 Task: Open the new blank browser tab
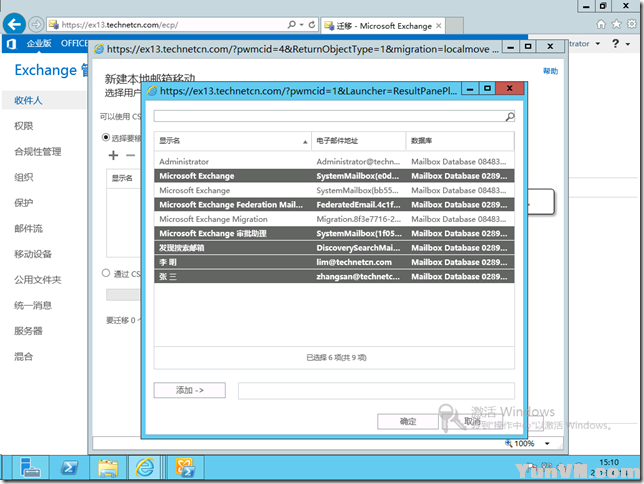pyautogui.click(x=455, y=26)
